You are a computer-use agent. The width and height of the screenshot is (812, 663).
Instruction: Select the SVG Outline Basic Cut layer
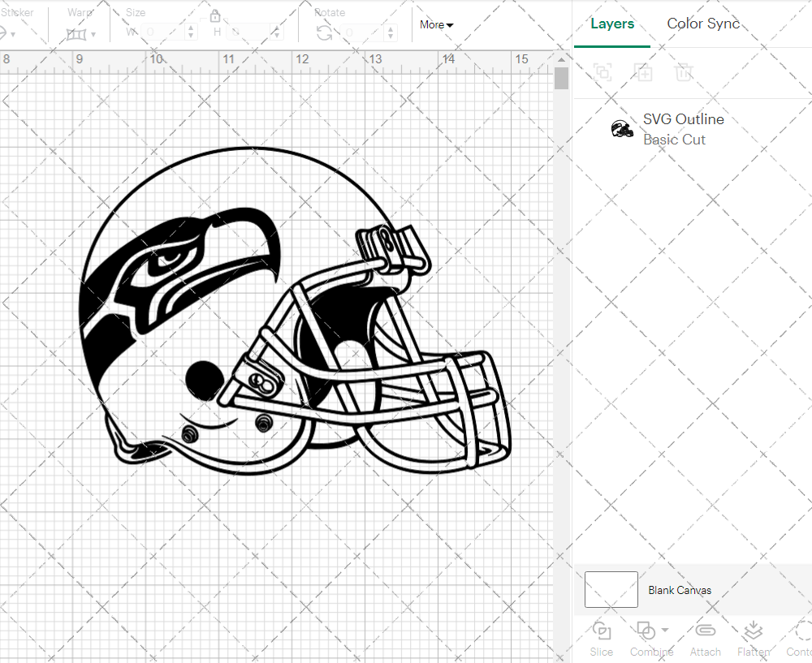[684, 128]
